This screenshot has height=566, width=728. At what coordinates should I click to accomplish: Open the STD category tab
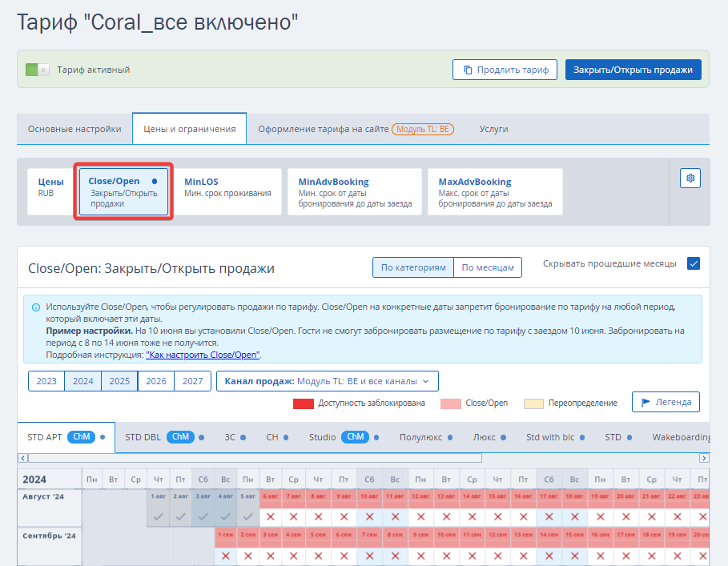coord(618,437)
